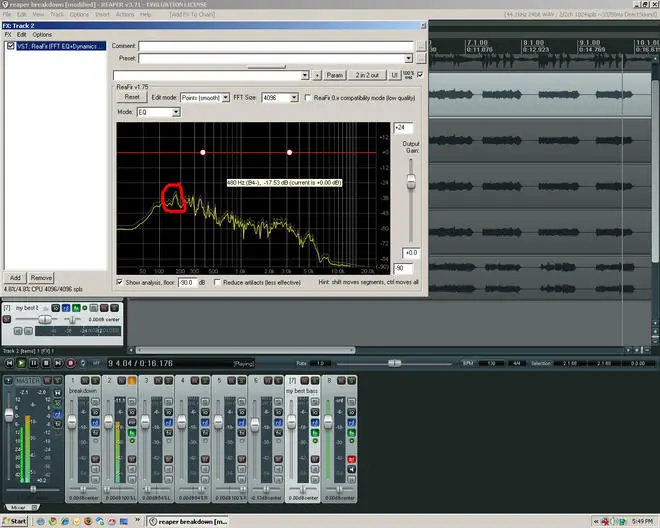This screenshot has height=528, width=660.
Task: Open Track menu in REAPER main menu
Action: coord(57,14)
